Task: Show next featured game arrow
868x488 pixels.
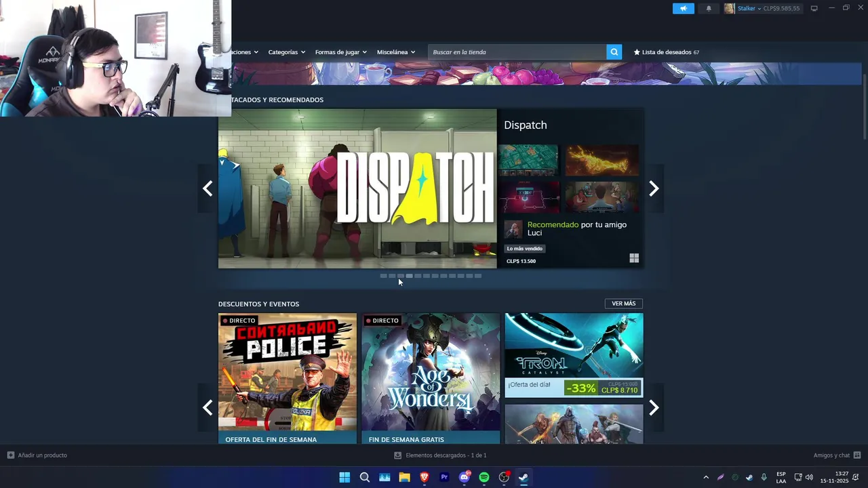Action: click(x=654, y=188)
